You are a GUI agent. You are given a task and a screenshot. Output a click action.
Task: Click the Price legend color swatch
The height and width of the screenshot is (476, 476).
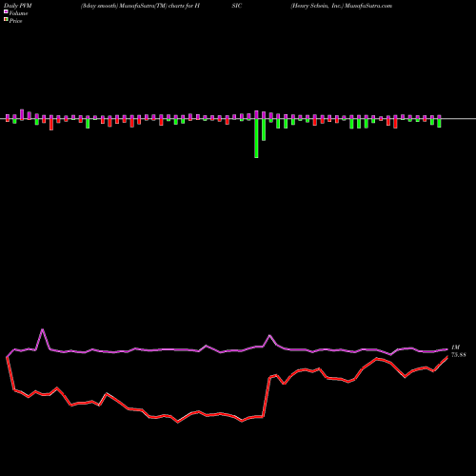point(6,20)
